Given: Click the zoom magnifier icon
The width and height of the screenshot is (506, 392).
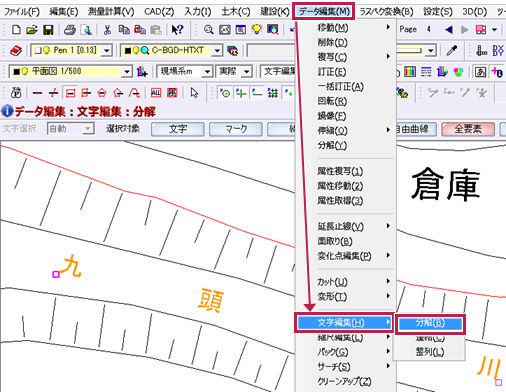Looking at the screenshot, I should pyautogui.click(x=209, y=30).
